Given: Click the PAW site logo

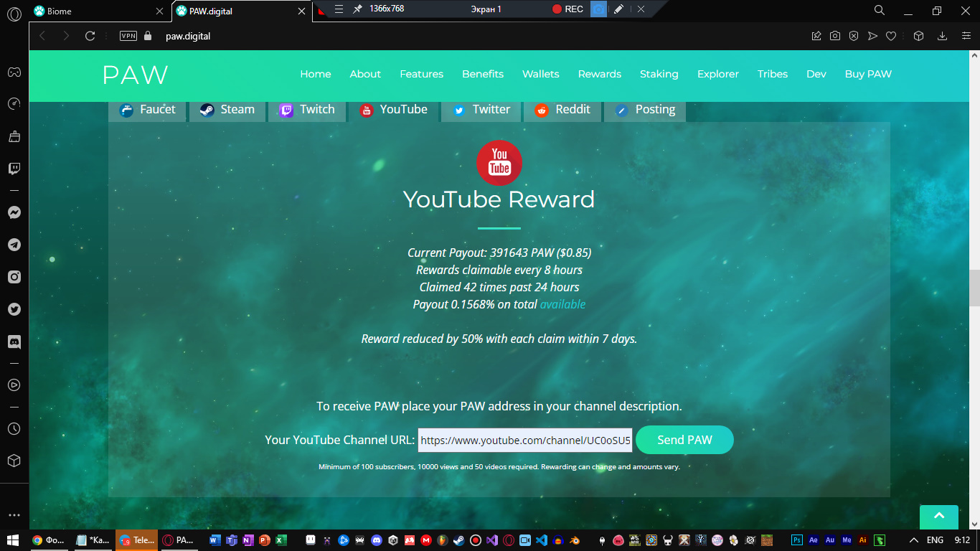Looking at the screenshot, I should pos(135,75).
